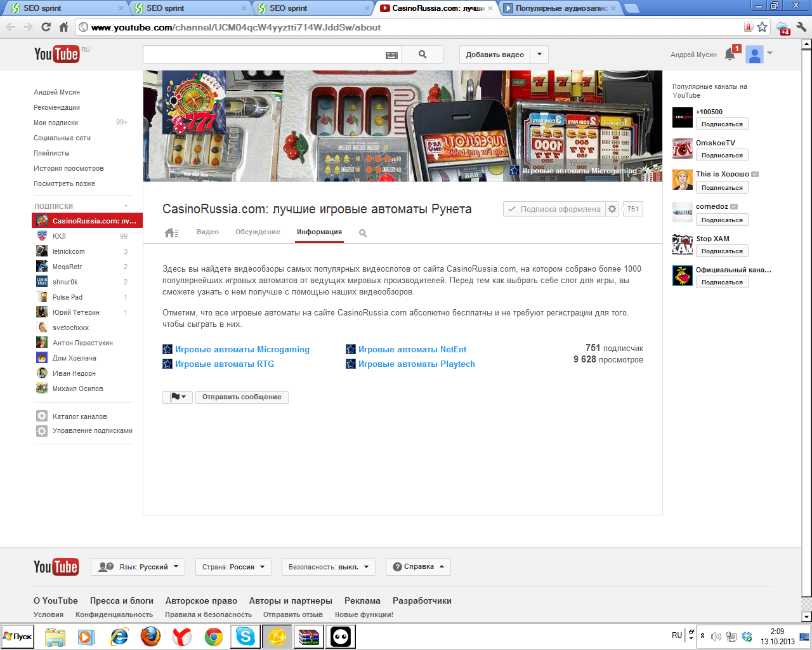Open Chrome icon in the taskbar

pos(214,636)
